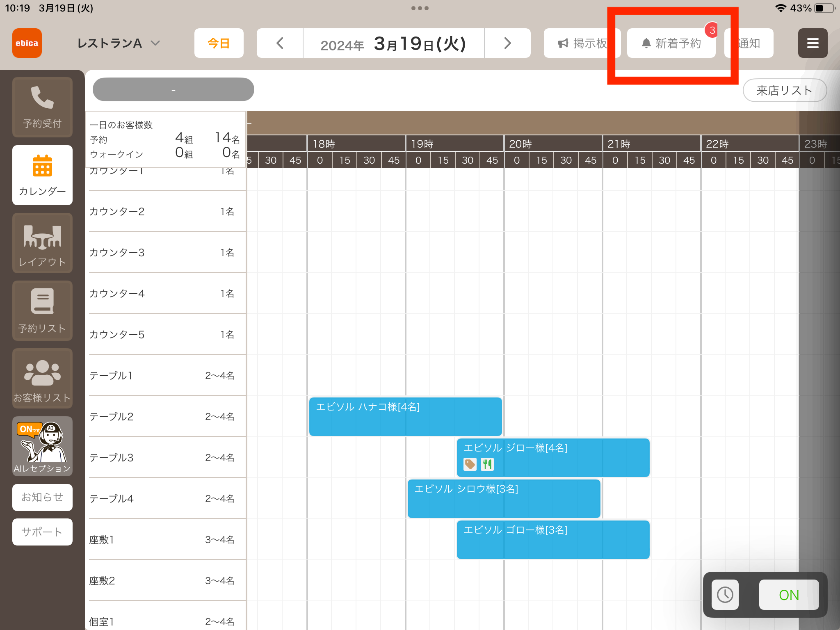Click the 21時 time header
840x630 pixels.
point(652,144)
